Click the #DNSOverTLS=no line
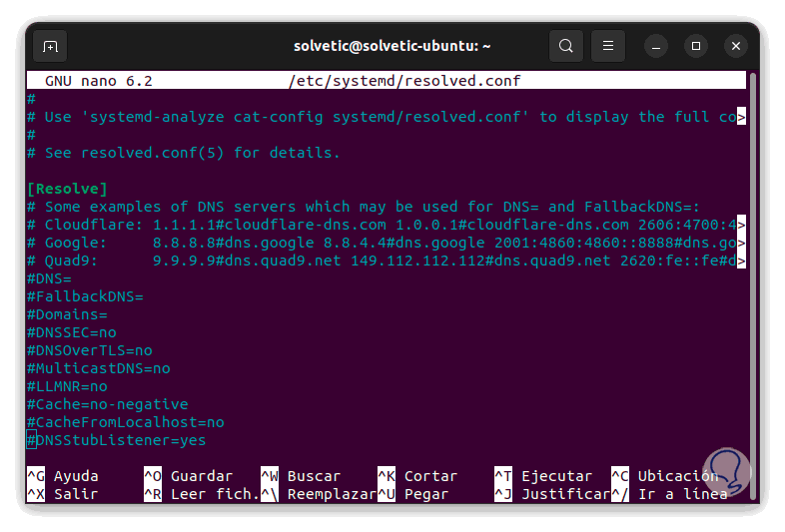The height and width of the screenshot is (532, 785). [90, 350]
